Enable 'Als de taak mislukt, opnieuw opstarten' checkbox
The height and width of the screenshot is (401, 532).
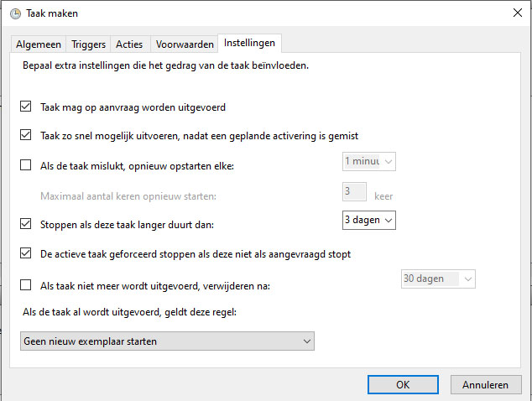pyautogui.click(x=26, y=165)
